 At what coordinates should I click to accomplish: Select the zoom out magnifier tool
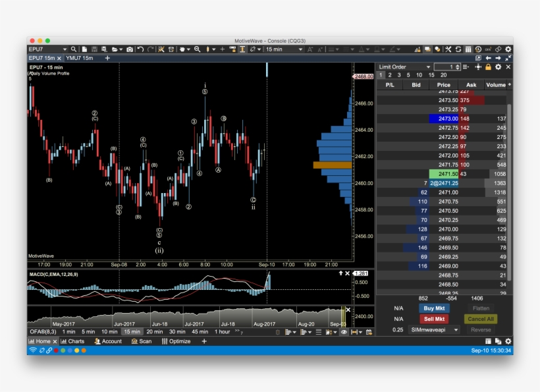tap(197, 49)
